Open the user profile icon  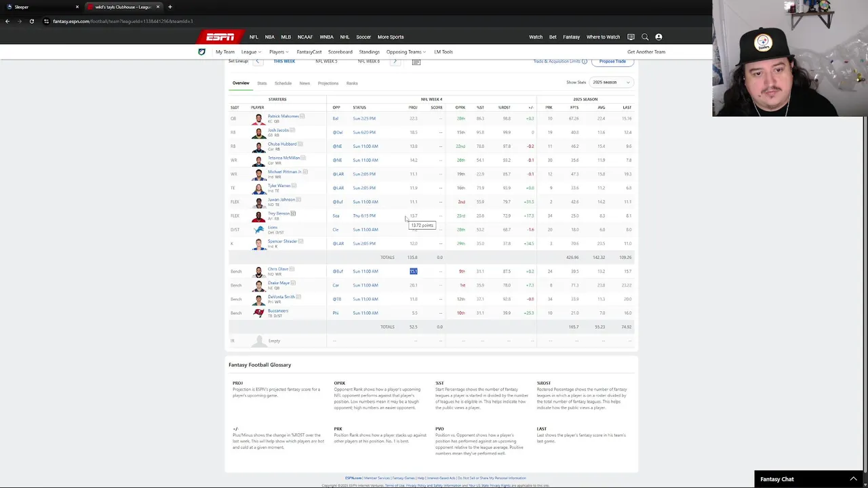click(x=658, y=37)
